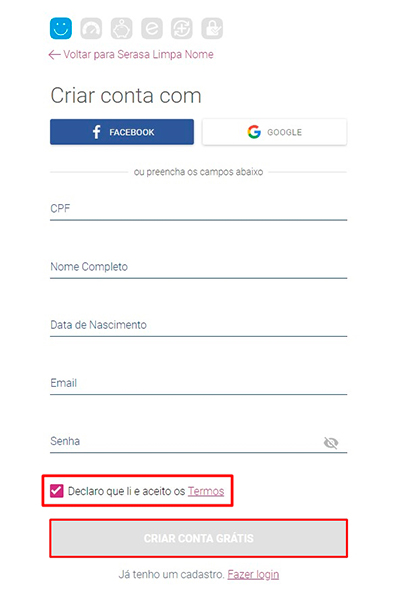The height and width of the screenshot is (591, 400).
Task: Click the back arrow icon
Action: (54, 55)
